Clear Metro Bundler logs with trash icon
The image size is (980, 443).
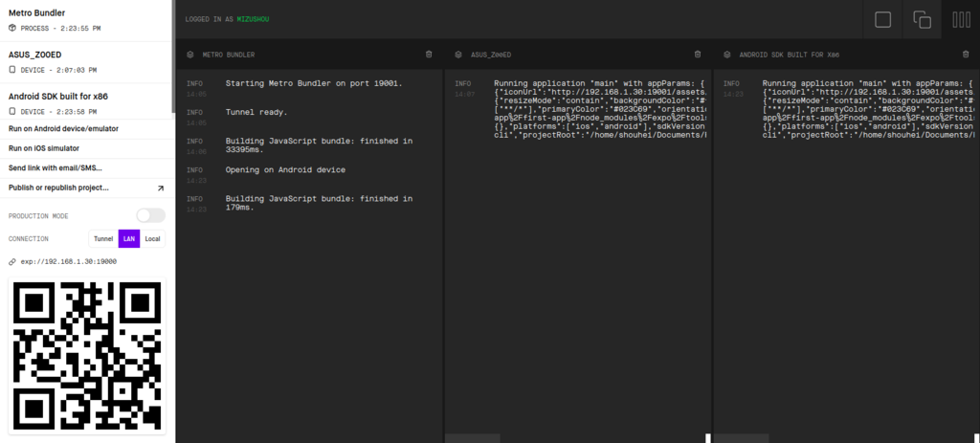tap(429, 55)
